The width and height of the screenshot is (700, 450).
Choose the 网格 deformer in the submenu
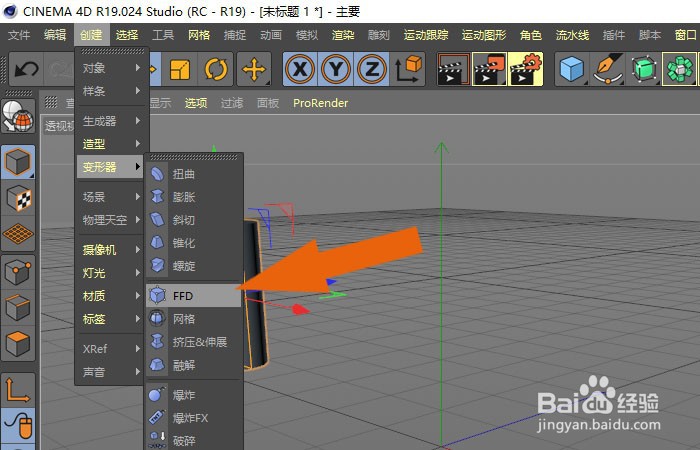pos(194,319)
